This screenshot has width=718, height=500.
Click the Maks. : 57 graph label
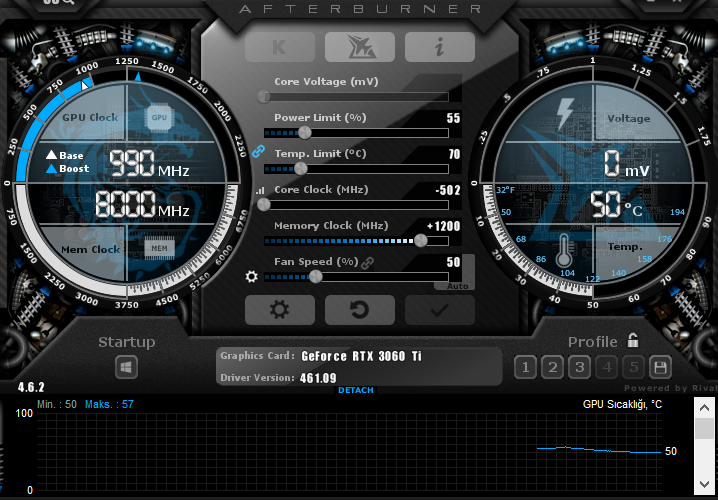click(x=109, y=404)
